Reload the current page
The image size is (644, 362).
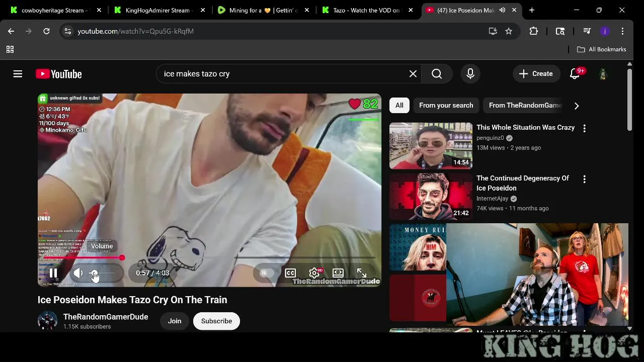coord(46,31)
